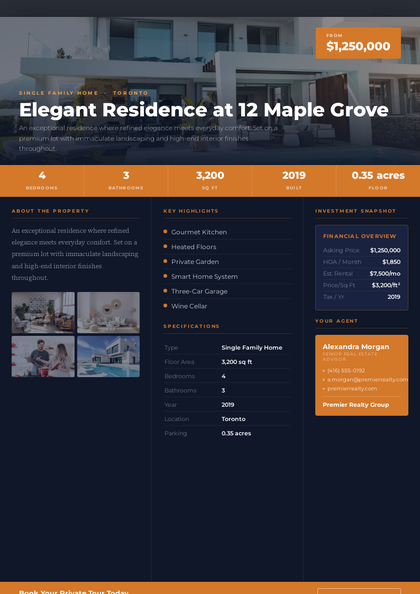
Task: Click the Parking row label
Action: coord(176,433)
